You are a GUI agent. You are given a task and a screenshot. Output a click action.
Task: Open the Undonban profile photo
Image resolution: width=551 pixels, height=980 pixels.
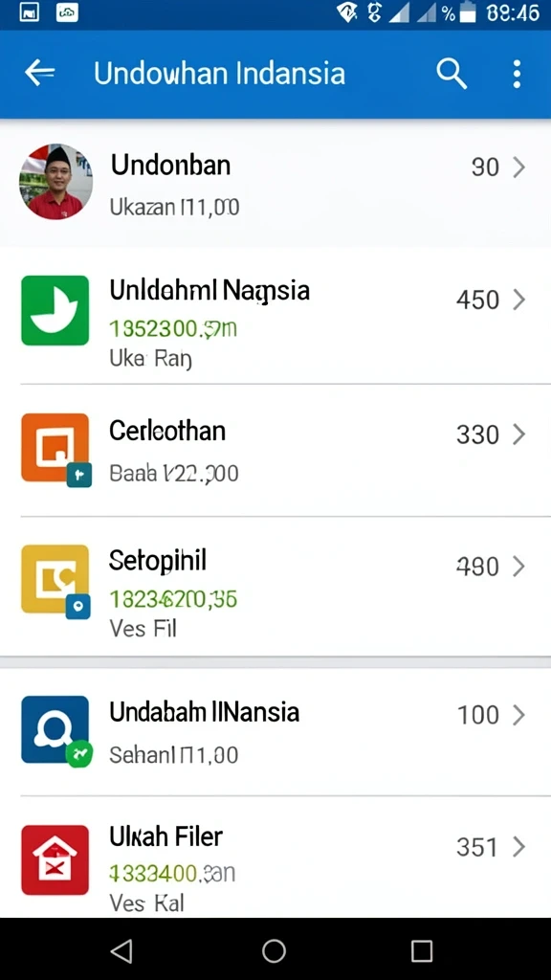pyautogui.click(x=55, y=182)
